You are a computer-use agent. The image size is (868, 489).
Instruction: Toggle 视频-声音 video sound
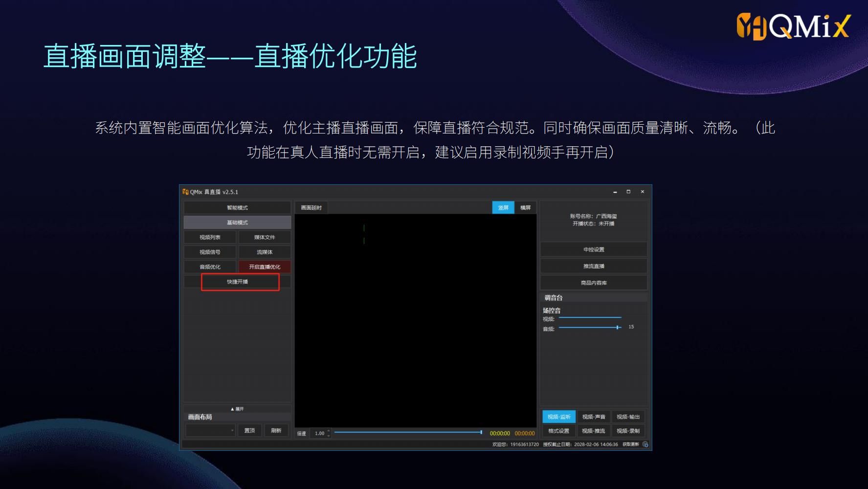click(594, 417)
